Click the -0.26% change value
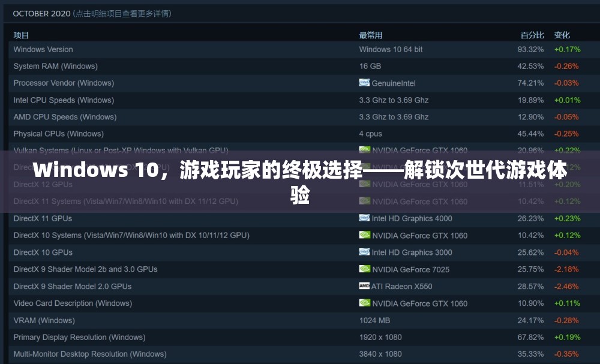 coord(567,66)
